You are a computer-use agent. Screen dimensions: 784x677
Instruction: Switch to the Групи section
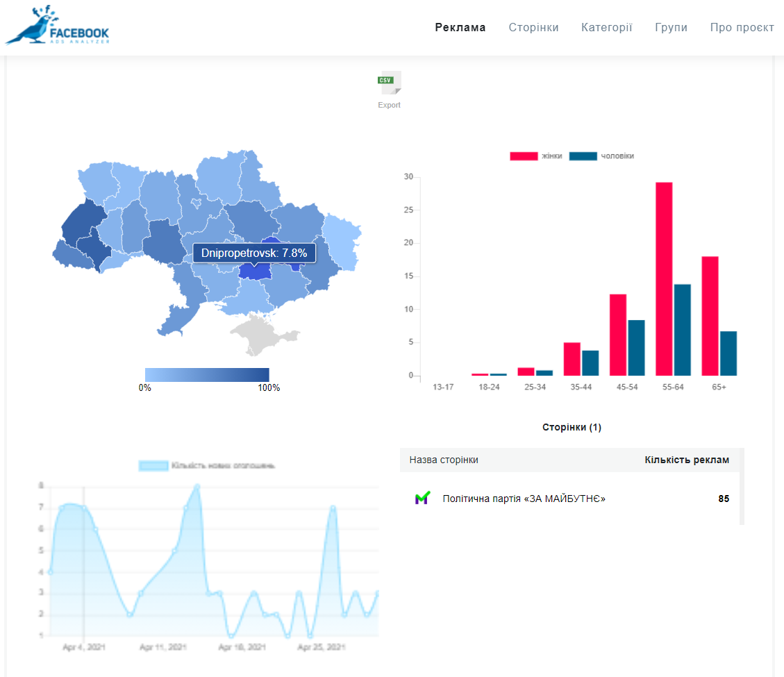pyautogui.click(x=671, y=28)
